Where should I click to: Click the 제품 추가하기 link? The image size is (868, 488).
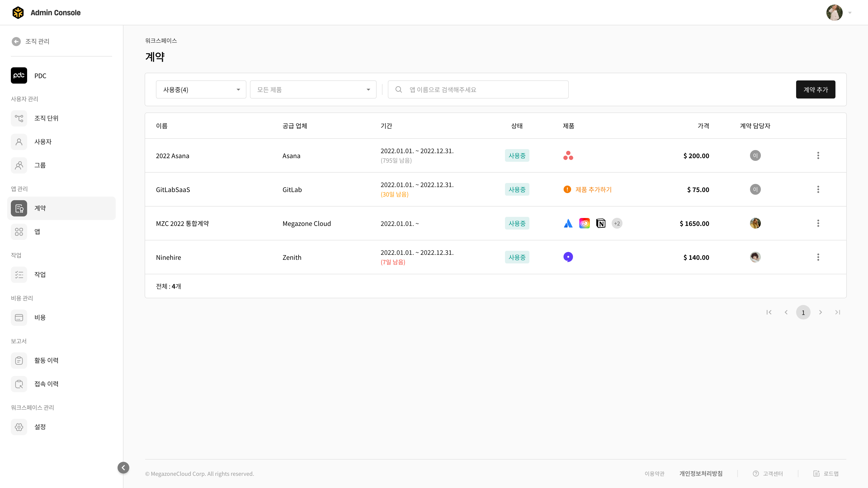click(593, 190)
